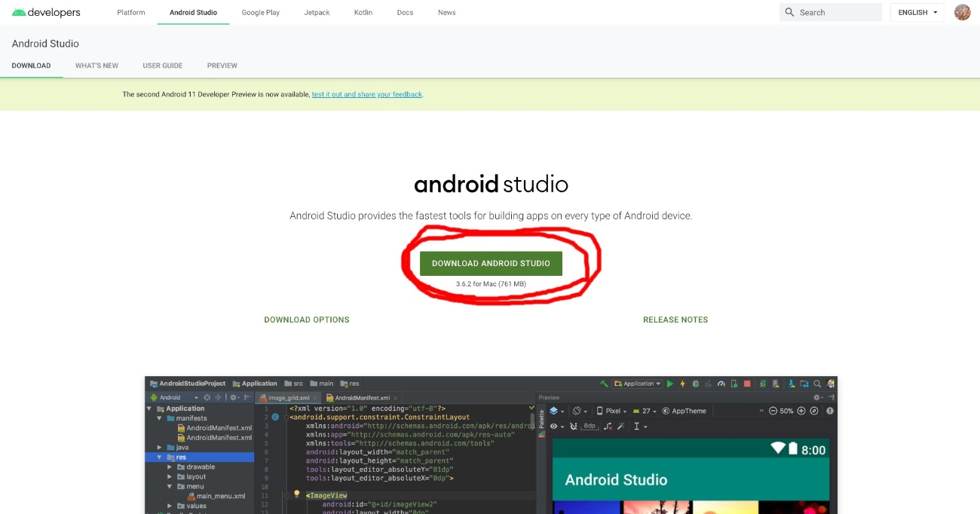The width and height of the screenshot is (980, 514).
Task: Click the AVD Manager device icon in IDE toolbar
Action: click(x=775, y=384)
